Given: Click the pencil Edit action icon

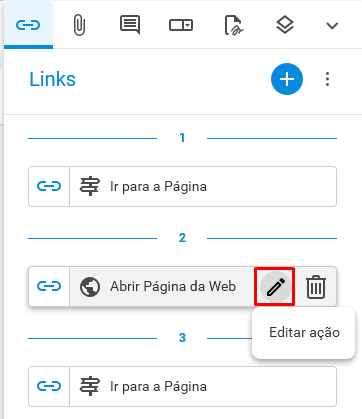Looking at the screenshot, I should pos(276,287).
